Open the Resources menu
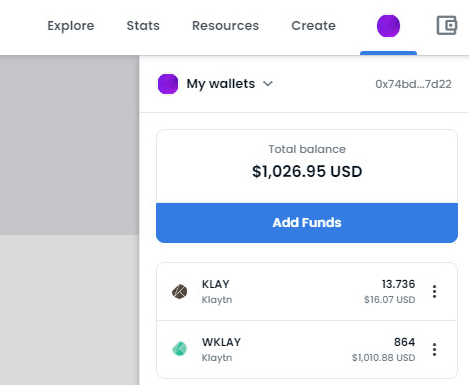Screen dimensions: 469x385 [225, 26]
